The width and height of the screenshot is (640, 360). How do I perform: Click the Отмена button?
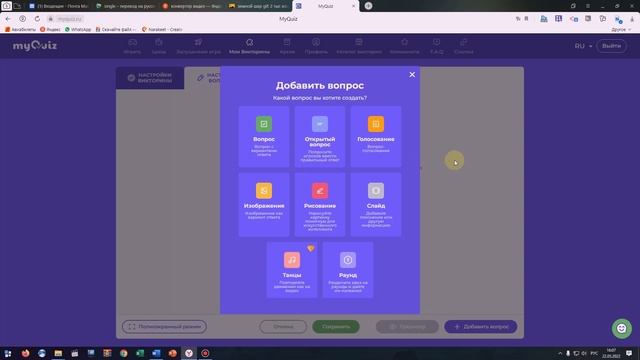[283, 327]
